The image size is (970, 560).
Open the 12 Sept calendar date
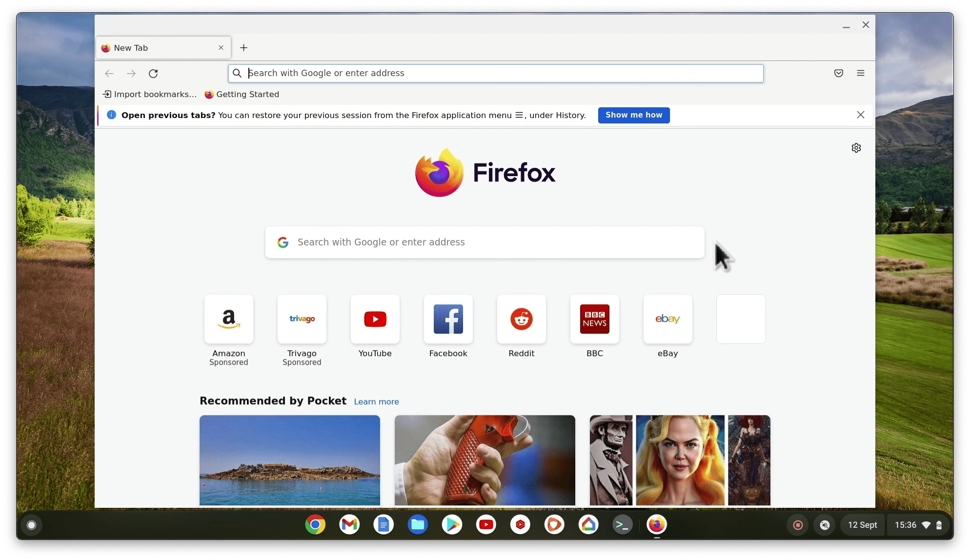click(862, 525)
